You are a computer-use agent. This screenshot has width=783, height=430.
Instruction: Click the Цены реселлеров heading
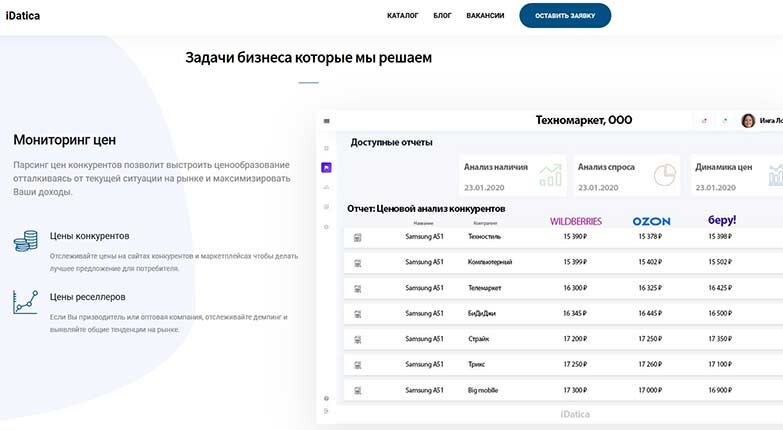click(x=87, y=297)
